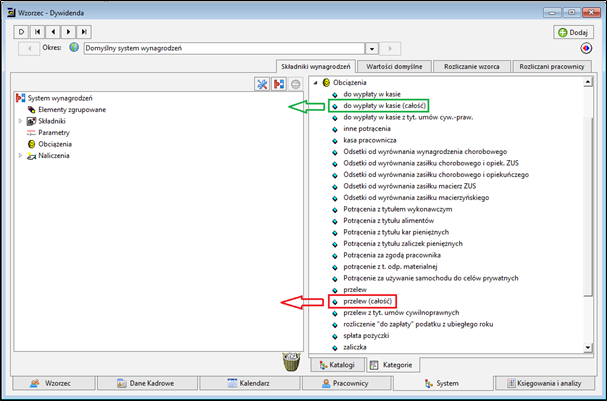
Task: Go to first record navigation button
Action: [x=37, y=32]
